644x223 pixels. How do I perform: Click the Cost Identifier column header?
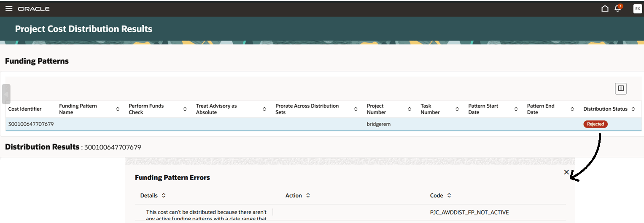point(25,109)
